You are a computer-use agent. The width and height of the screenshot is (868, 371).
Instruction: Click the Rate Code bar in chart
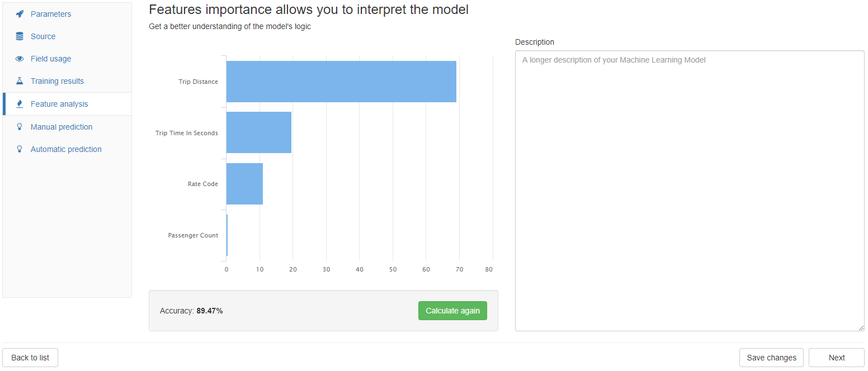(x=244, y=184)
